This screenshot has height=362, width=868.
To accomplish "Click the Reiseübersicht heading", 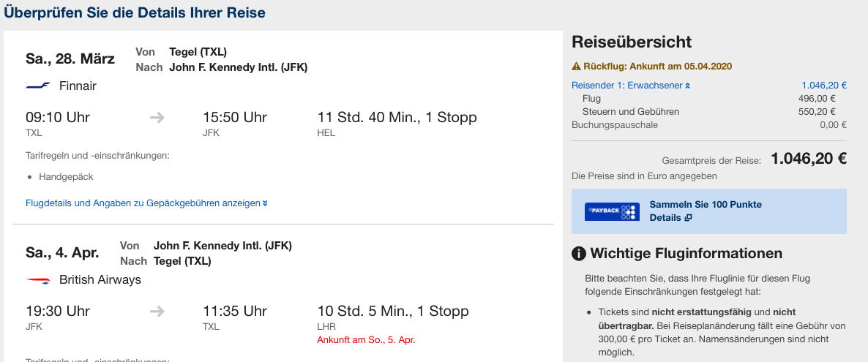I will coord(632,42).
